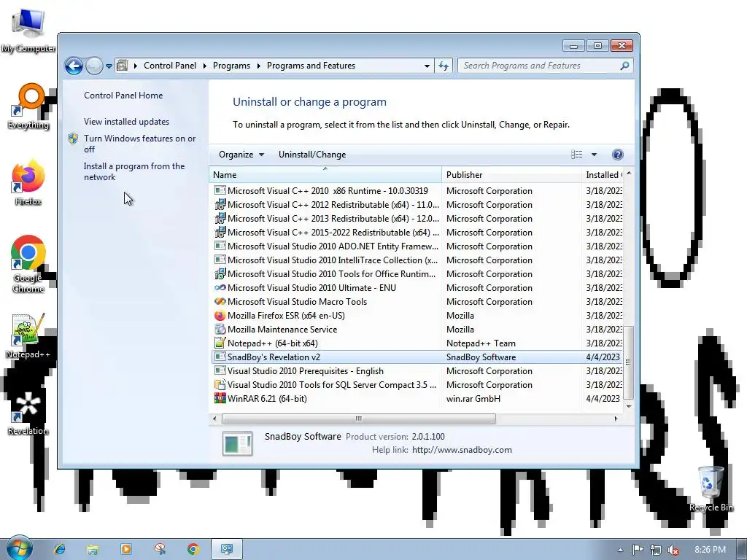747x560 pixels.
Task: Click the vertical scrollbar up arrow
Action: point(629,174)
